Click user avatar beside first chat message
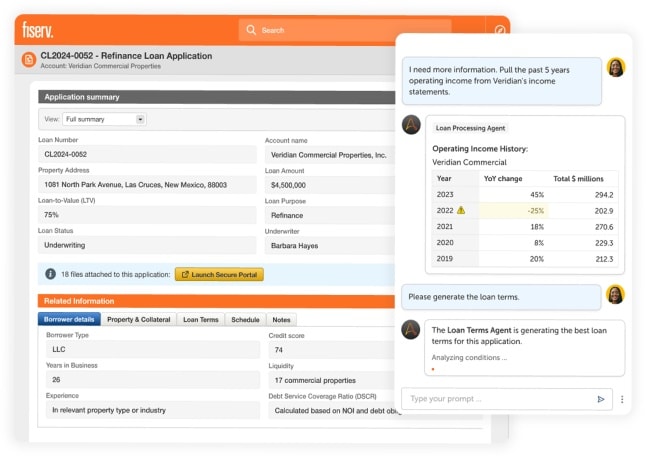The width and height of the screenshot is (647, 458). click(x=616, y=68)
